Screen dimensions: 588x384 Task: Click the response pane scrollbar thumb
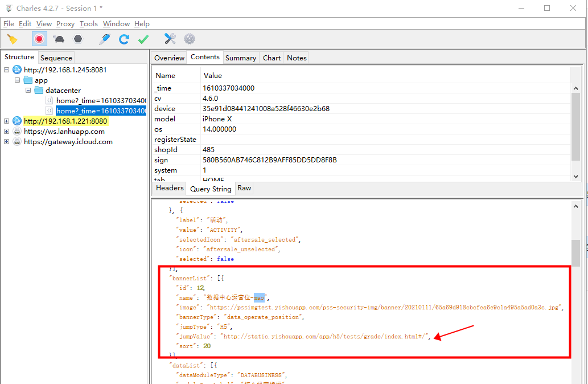tap(575, 253)
